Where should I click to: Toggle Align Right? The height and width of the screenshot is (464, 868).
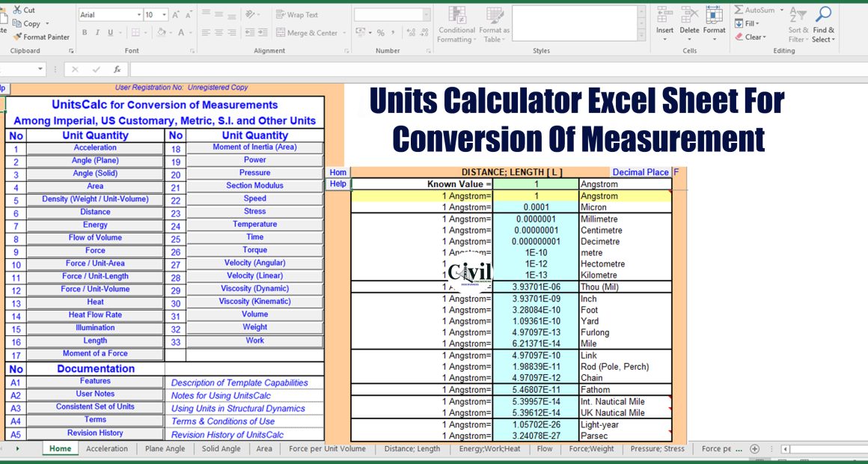231,33
